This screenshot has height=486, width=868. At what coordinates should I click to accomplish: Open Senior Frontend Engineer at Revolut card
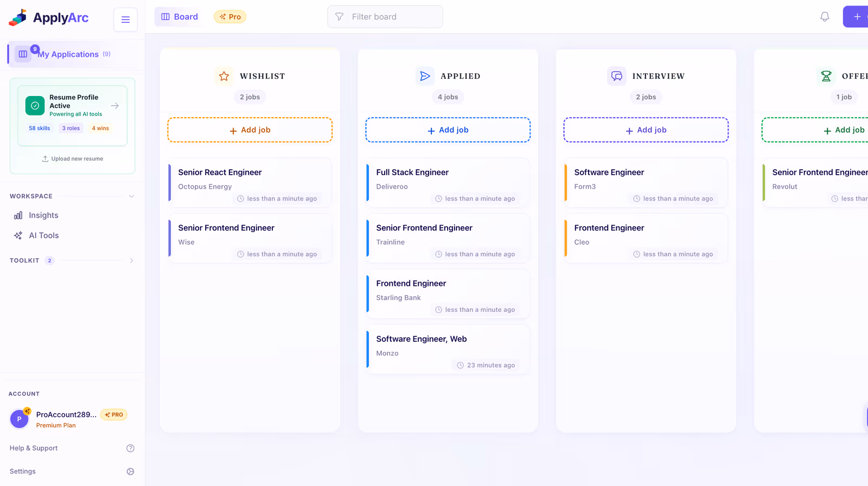point(815,183)
